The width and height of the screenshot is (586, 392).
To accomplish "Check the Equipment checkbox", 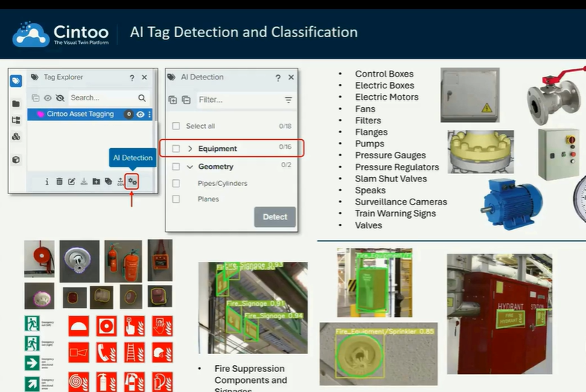I will pos(176,149).
